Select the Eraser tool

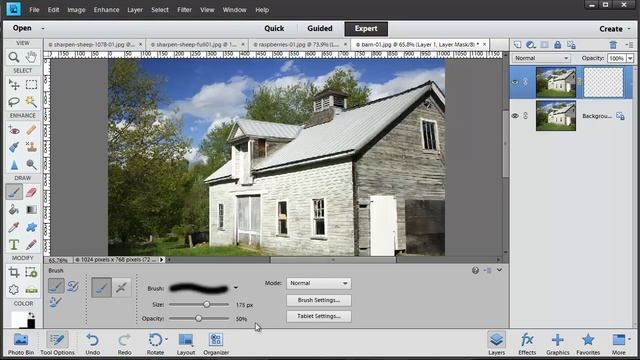[x=31, y=192]
